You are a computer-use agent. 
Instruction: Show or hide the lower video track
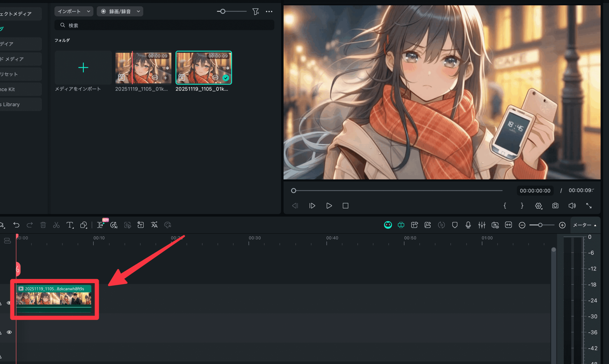pos(9,332)
